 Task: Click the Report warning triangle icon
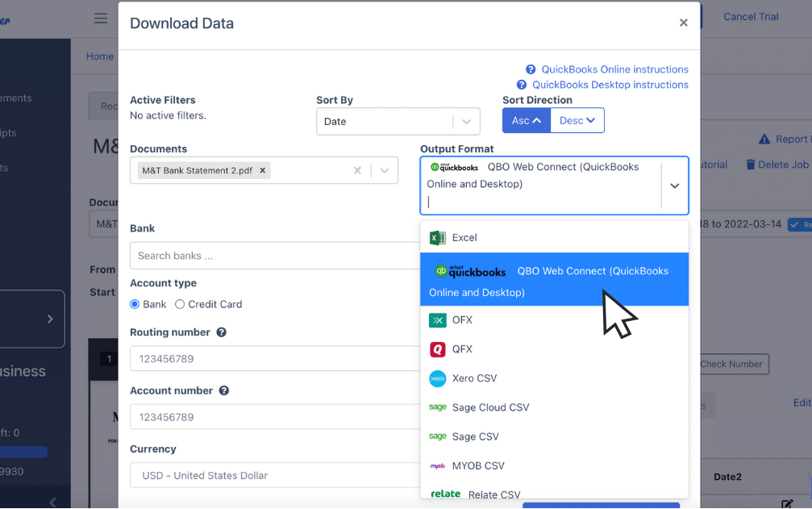pyautogui.click(x=764, y=139)
